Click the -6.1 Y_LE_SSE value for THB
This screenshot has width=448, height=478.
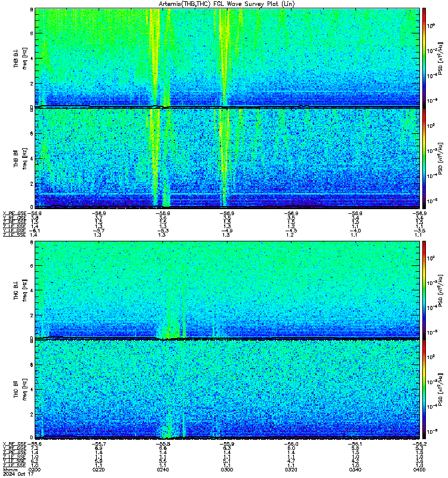(35, 231)
